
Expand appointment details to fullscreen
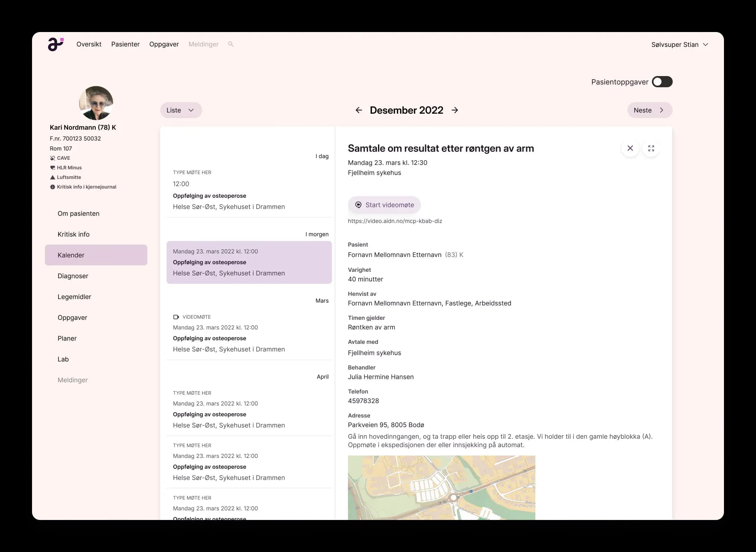pyautogui.click(x=651, y=148)
